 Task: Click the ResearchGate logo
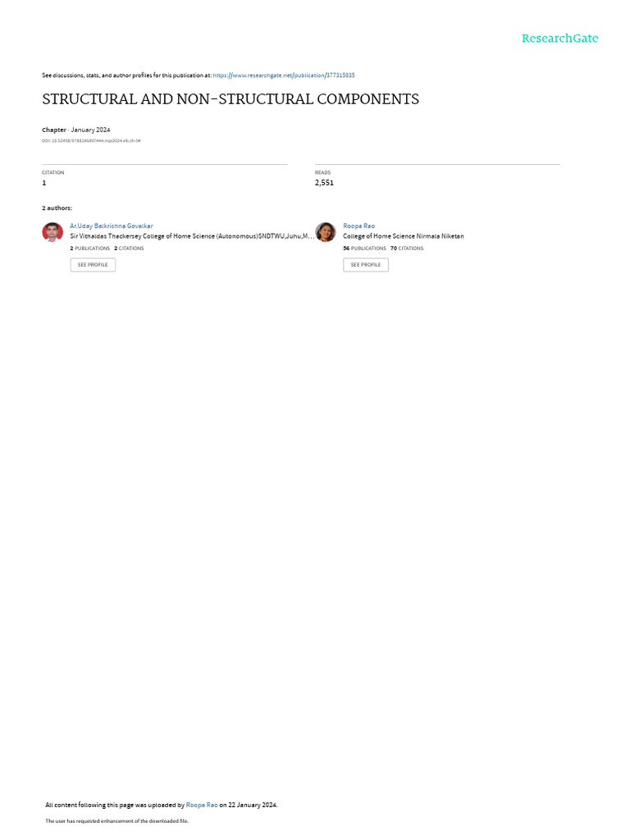click(x=559, y=38)
